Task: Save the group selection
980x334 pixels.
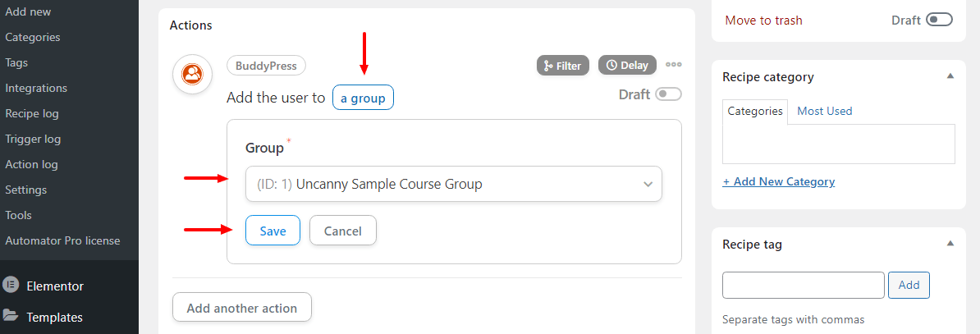Action: click(x=272, y=230)
